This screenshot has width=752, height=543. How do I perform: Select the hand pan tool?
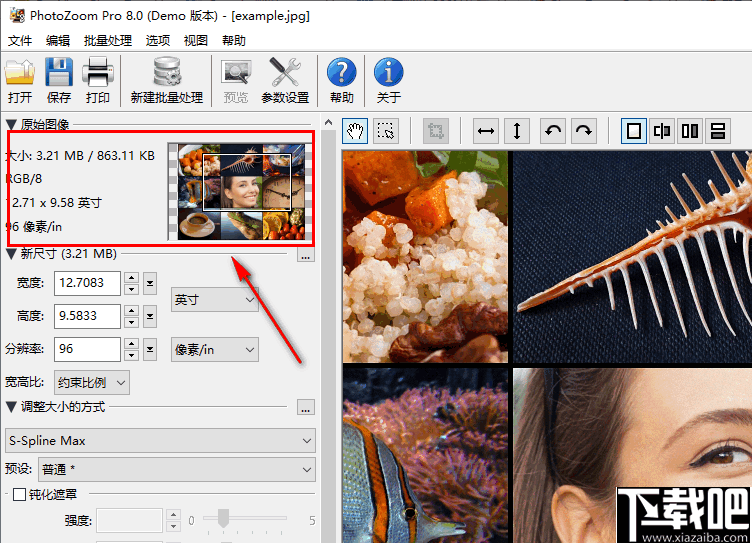[355, 131]
